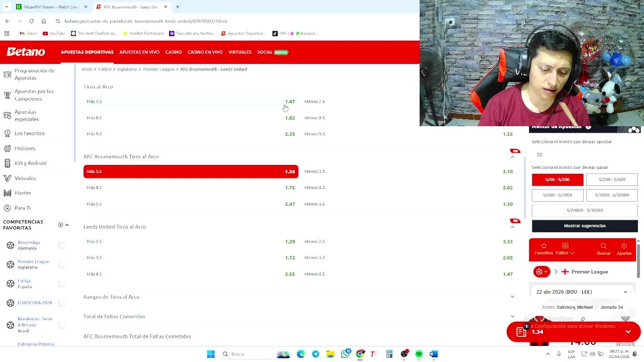644x362 pixels.
Task: Tick the Brasileirao Serie A checkbox
Action: click(62, 325)
